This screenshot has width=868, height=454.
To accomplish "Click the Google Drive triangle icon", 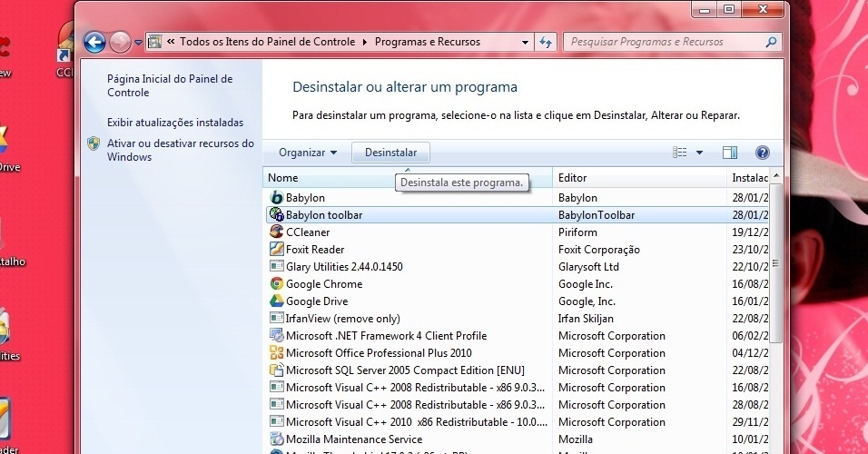I will tap(276, 301).
